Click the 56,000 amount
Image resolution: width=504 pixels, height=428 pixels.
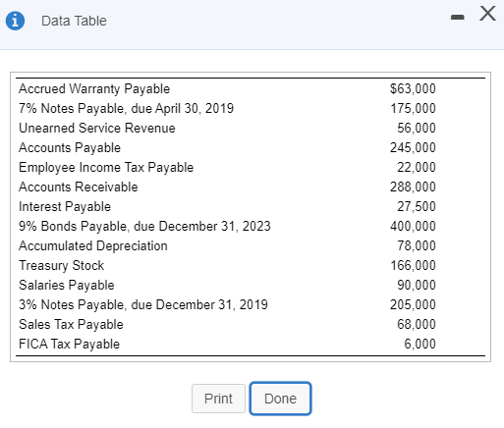coord(417,128)
